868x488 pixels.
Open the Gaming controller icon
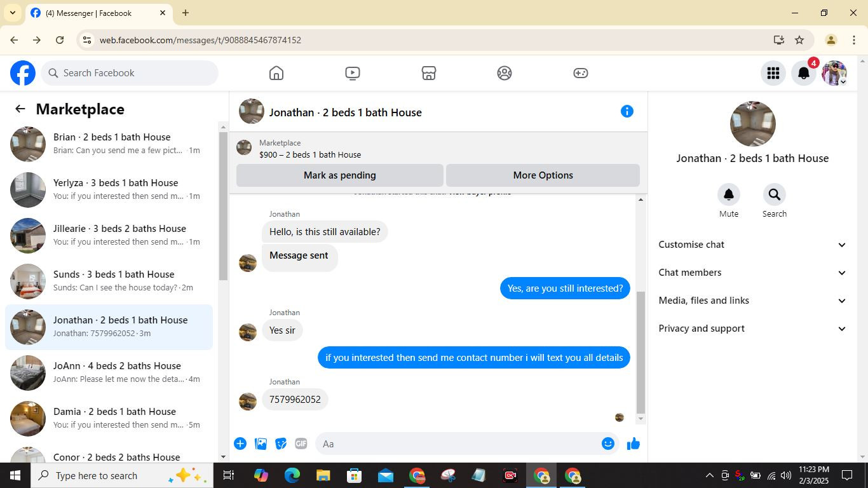581,73
